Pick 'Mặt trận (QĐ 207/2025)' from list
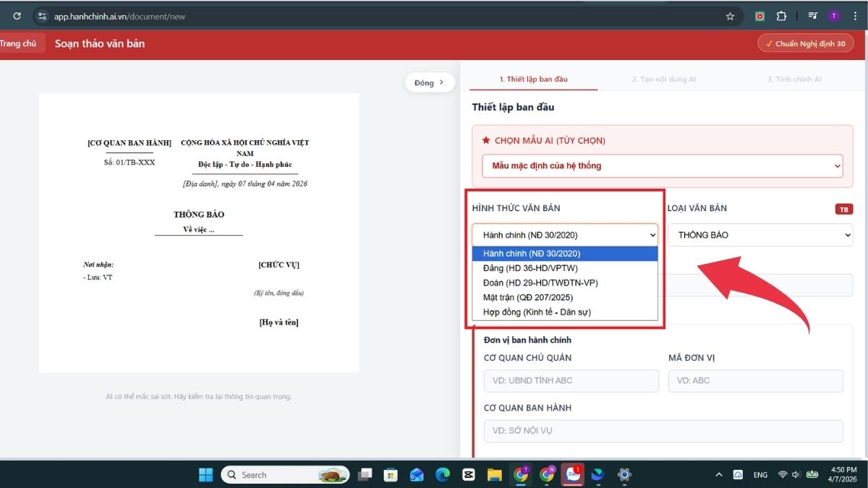Viewport: 868px width, 488px height. [x=529, y=297]
